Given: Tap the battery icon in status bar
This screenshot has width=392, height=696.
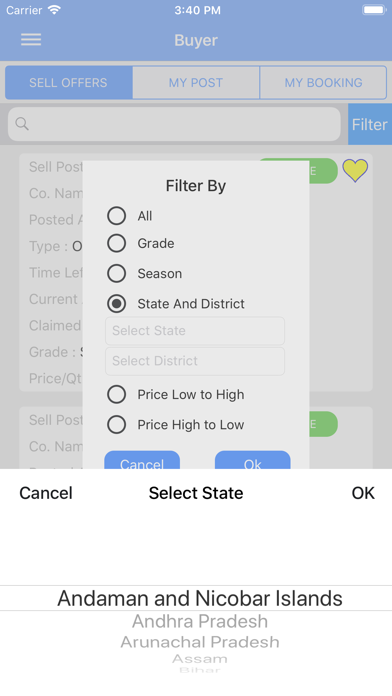Looking at the screenshot, I should coord(374,10).
